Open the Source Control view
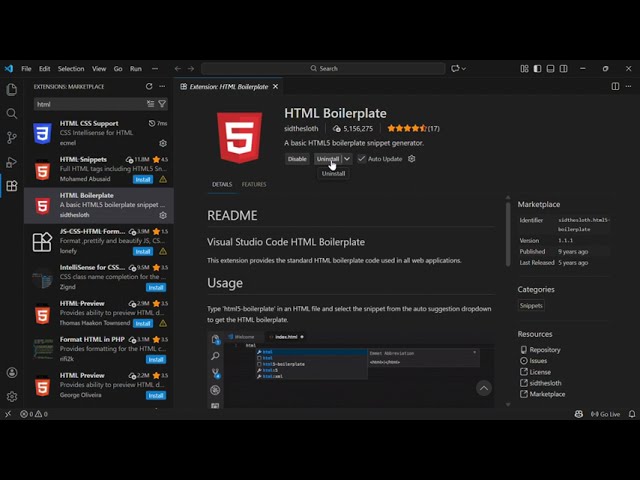 tap(12, 138)
